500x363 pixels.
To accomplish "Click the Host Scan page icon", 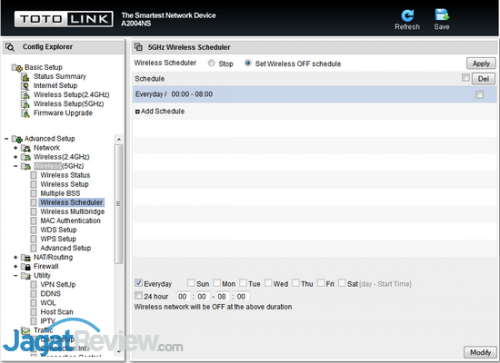I will tap(34, 312).
